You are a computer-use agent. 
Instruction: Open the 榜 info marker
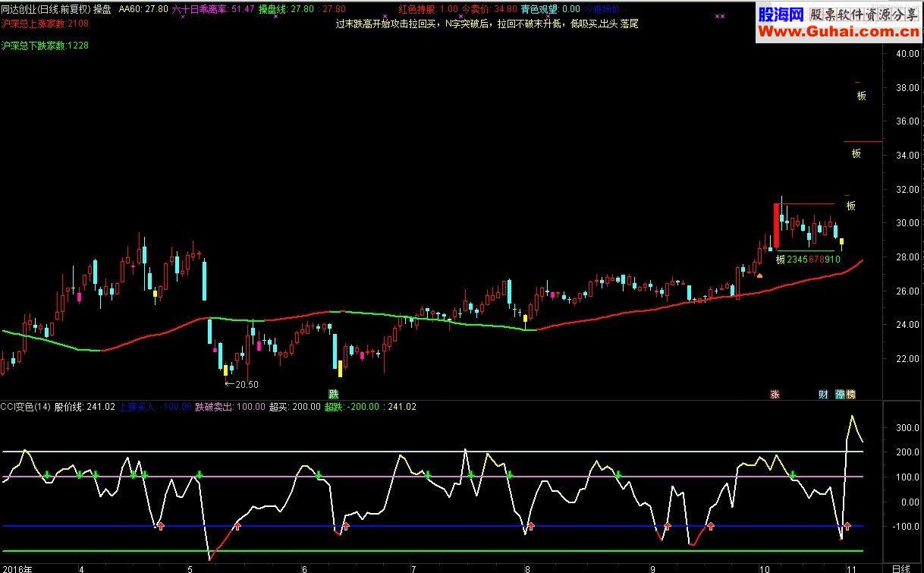point(850,394)
